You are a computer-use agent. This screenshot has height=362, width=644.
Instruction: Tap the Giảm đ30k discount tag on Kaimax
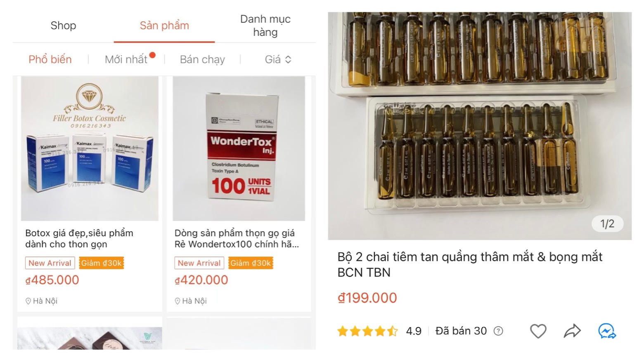coord(102,263)
